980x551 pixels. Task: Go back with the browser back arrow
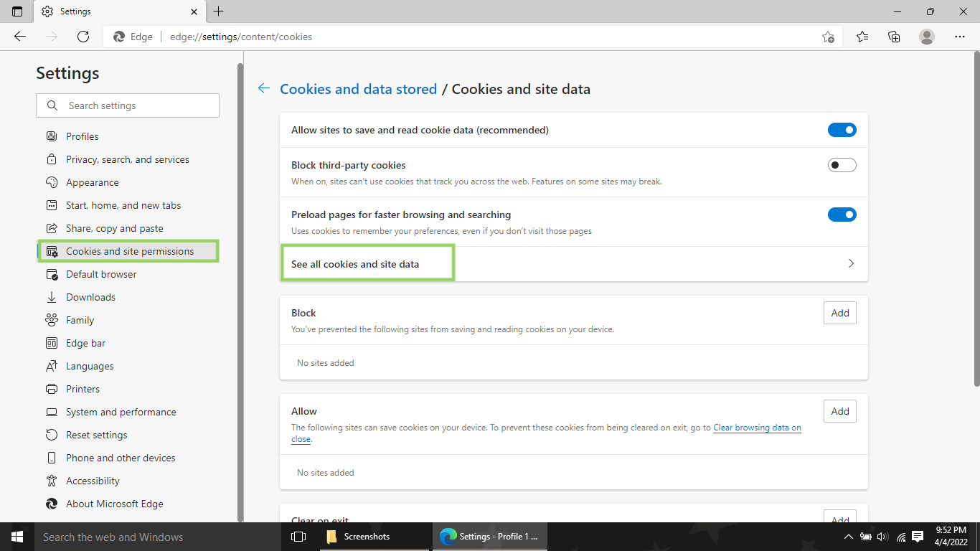click(x=20, y=37)
